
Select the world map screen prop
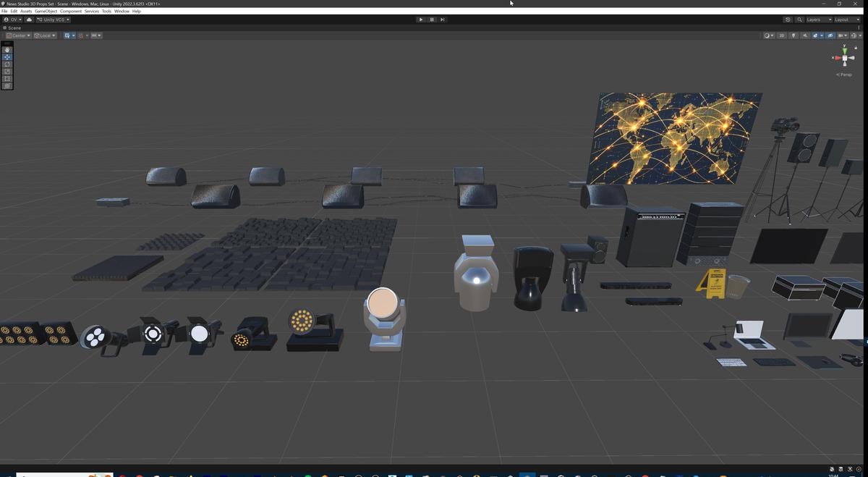pos(674,138)
